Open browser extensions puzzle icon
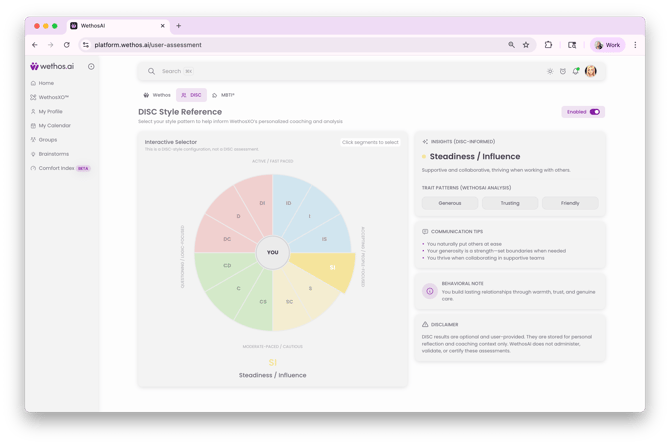 (548, 45)
